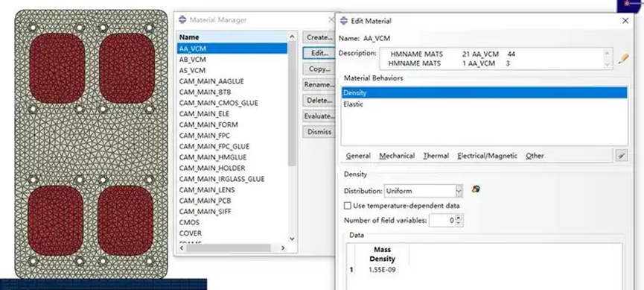
Task: Click the delete behavior icon beside Other
Action: pyautogui.click(x=622, y=156)
